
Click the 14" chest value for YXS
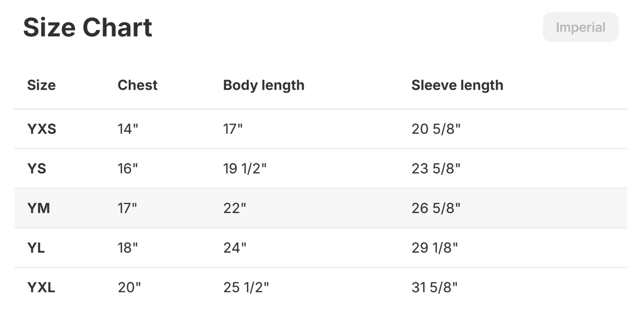[128, 129]
